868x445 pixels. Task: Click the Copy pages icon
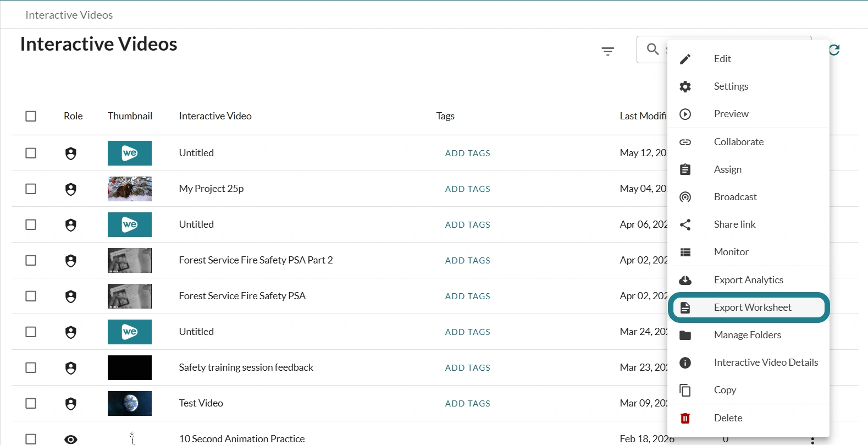pos(685,390)
